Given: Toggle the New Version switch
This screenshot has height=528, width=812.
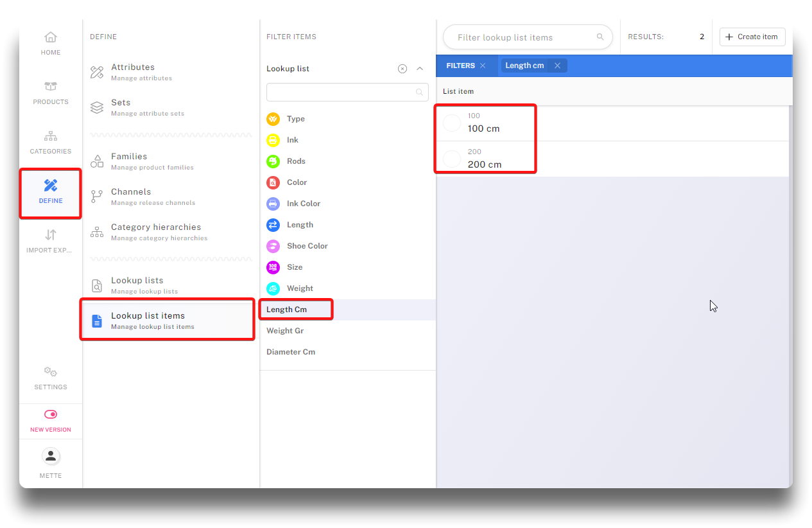Looking at the screenshot, I should (51, 414).
